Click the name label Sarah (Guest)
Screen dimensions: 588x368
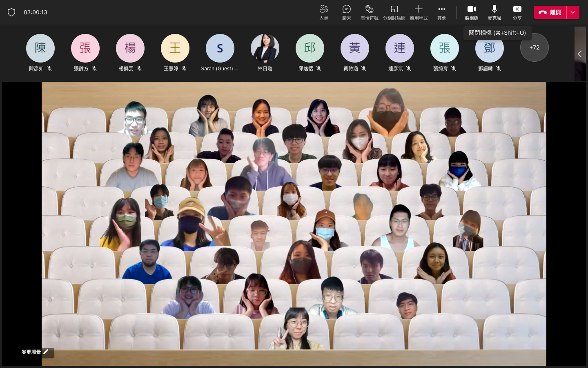tap(220, 69)
